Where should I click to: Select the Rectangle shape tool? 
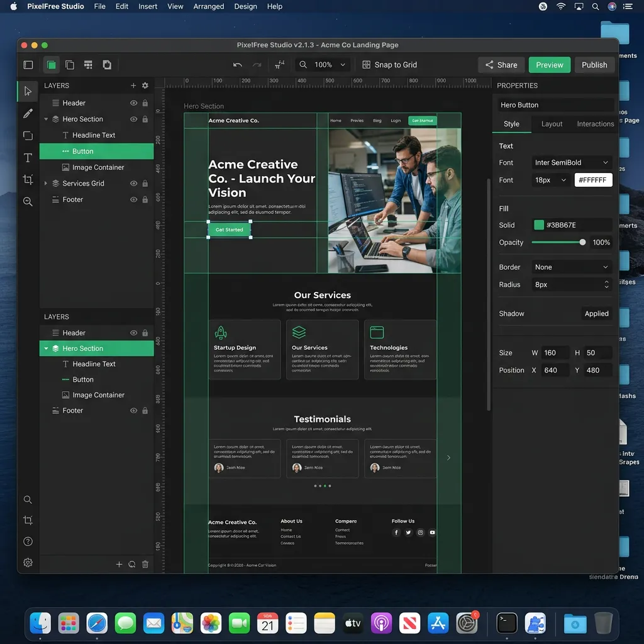click(x=28, y=136)
